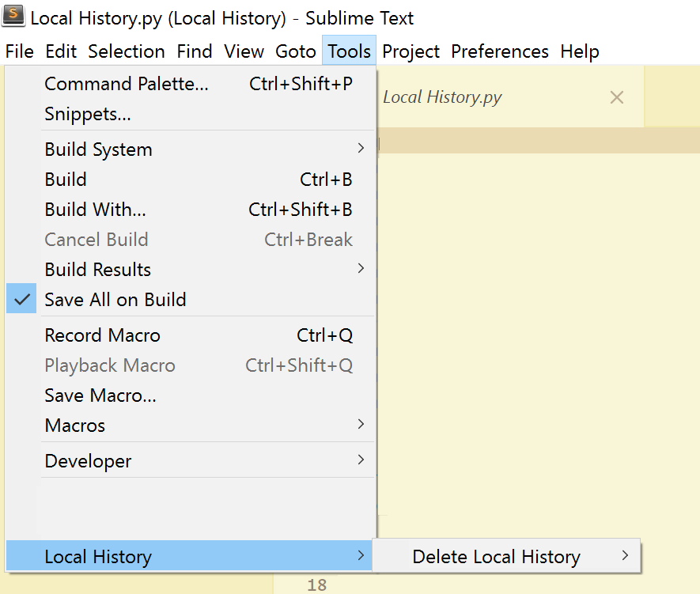The width and height of the screenshot is (700, 594).
Task: Expand the Macros submenu arrow
Action: (361, 424)
